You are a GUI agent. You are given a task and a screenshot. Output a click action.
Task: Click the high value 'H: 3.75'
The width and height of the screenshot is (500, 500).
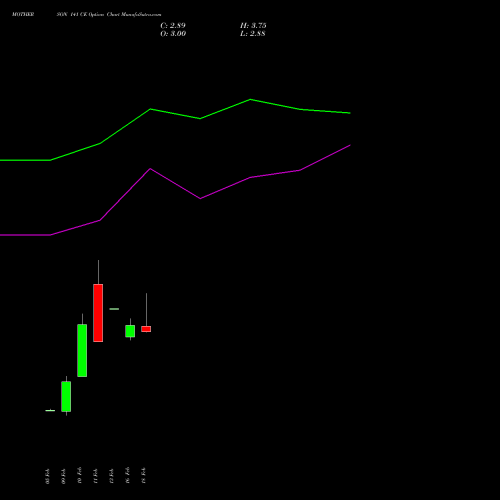[x=253, y=25]
